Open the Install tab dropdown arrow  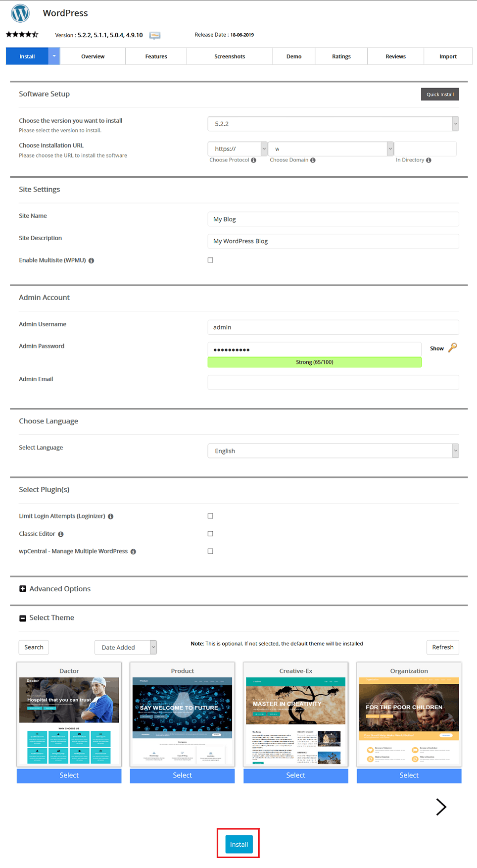(54, 56)
